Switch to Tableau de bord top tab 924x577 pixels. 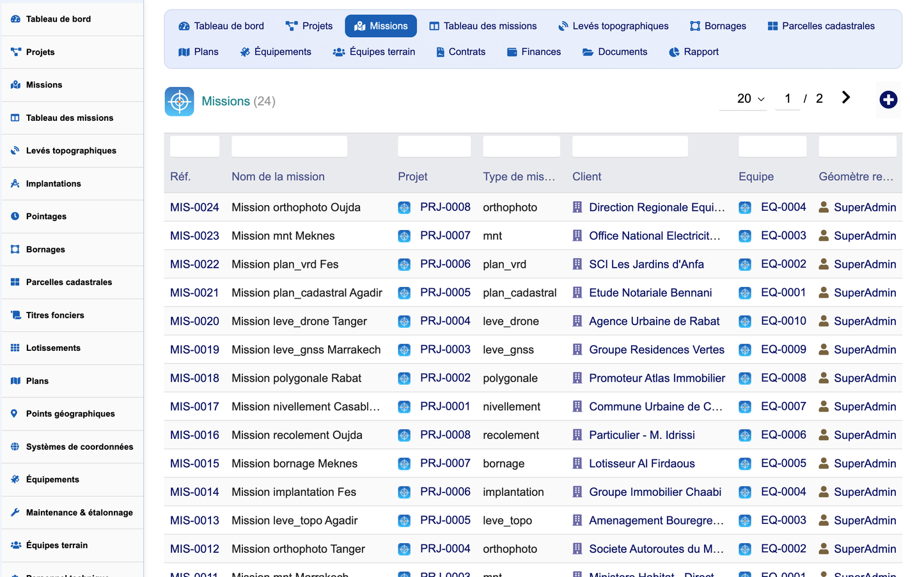221,26
